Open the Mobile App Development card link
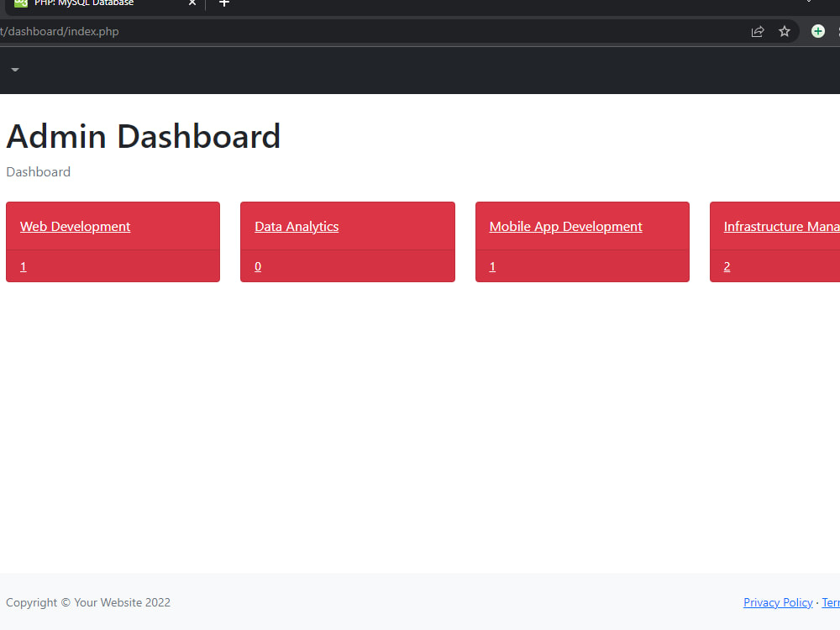The height and width of the screenshot is (630, 840). [x=565, y=227]
